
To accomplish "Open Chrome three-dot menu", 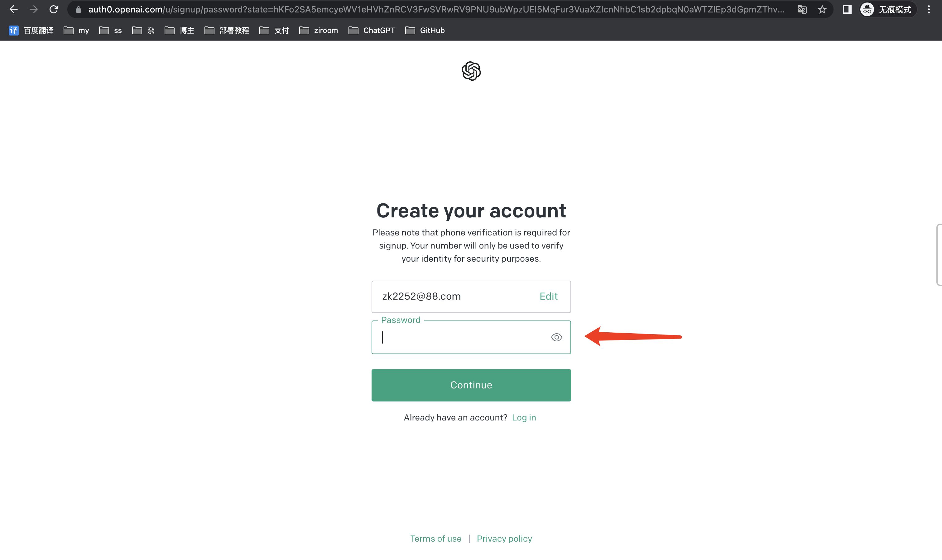I will tap(929, 9).
